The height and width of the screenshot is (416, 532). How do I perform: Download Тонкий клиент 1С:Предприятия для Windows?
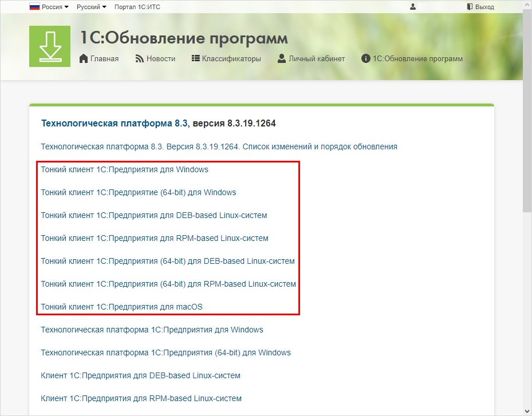pos(124,169)
